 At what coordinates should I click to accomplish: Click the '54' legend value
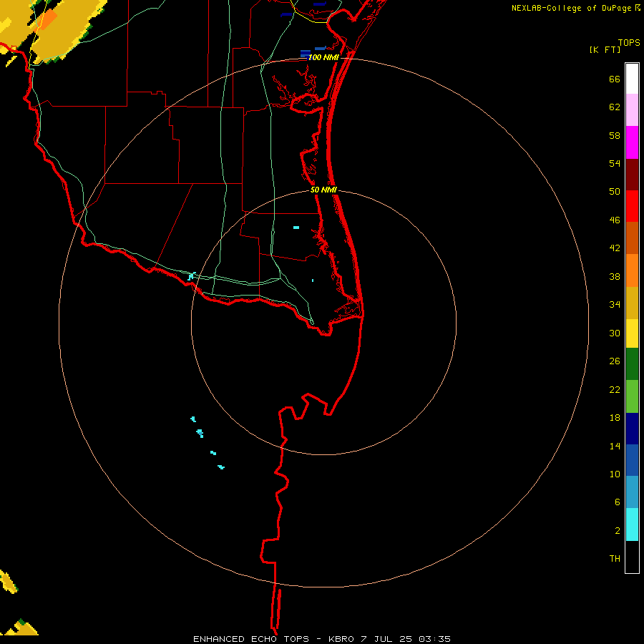click(615, 163)
